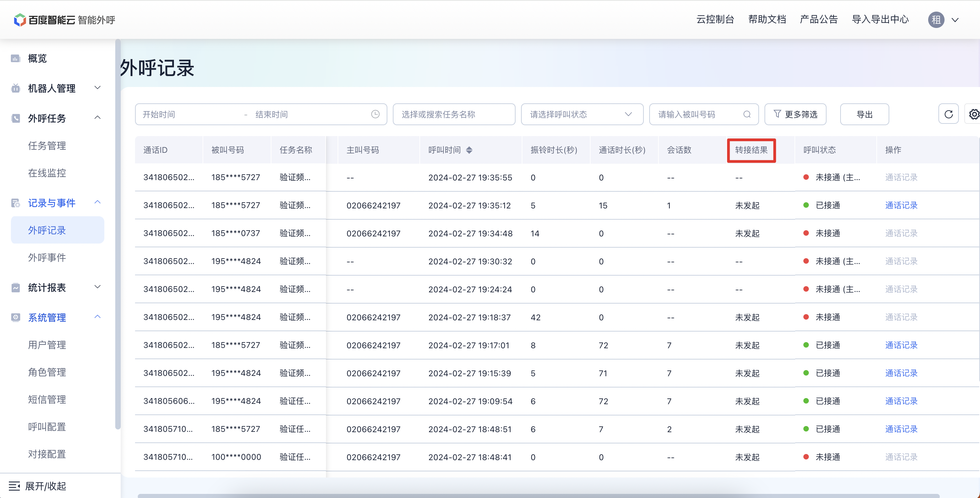Open 短信管理 in sidebar

tap(47, 399)
